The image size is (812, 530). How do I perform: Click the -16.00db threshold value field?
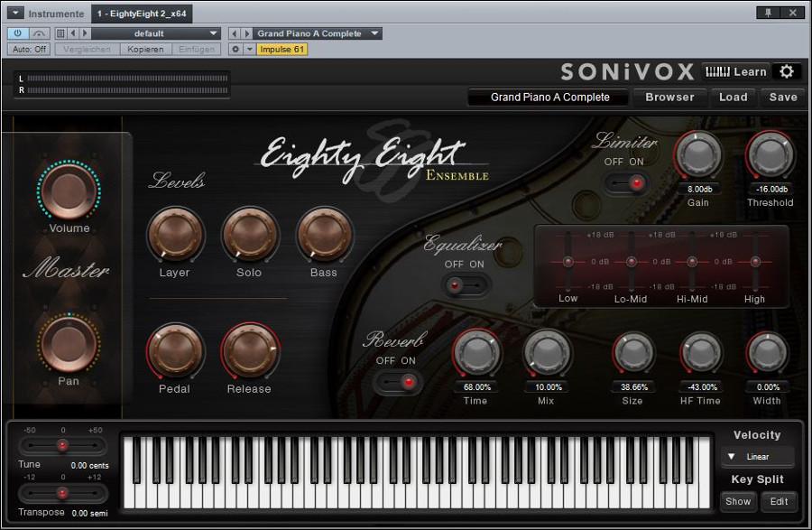[771, 189]
